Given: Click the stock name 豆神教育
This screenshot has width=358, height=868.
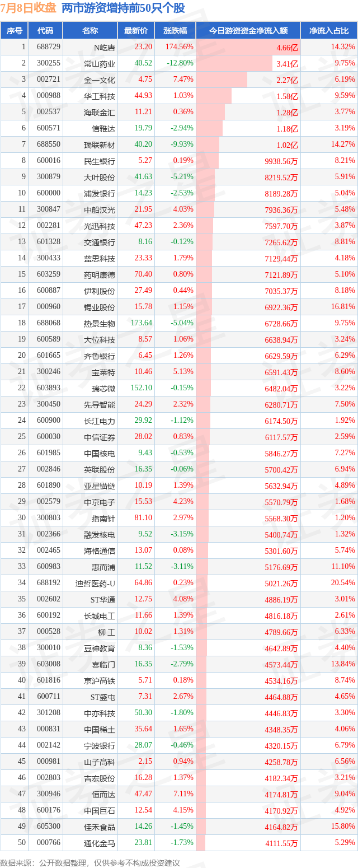Looking at the screenshot, I should pos(100,648).
